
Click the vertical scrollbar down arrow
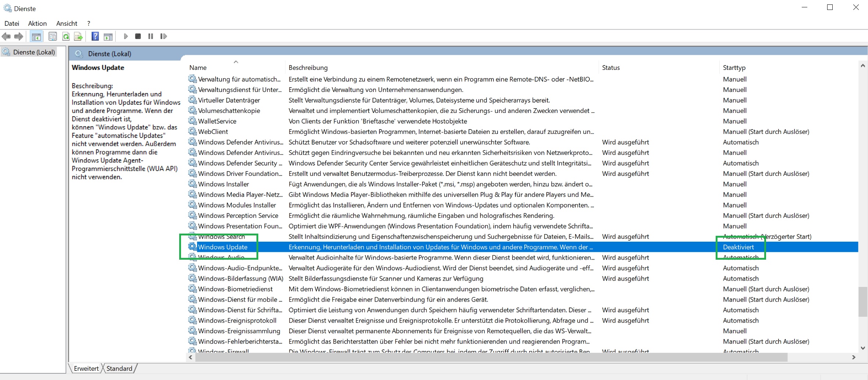point(863,348)
